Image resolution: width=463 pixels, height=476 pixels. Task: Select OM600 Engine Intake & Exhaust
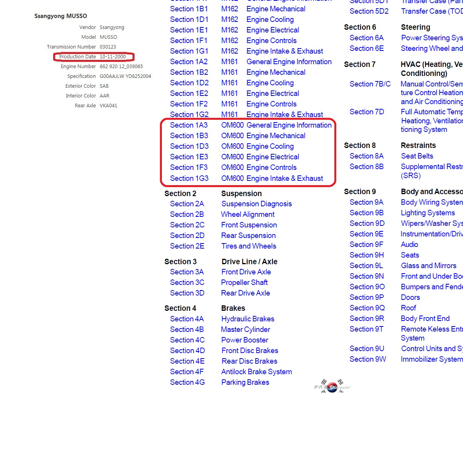click(x=272, y=178)
